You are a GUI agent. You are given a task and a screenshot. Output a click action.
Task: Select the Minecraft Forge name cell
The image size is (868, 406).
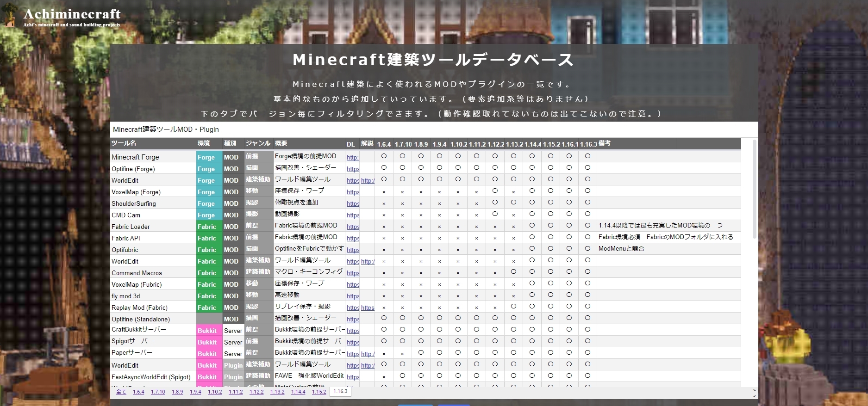tap(153, 157)
